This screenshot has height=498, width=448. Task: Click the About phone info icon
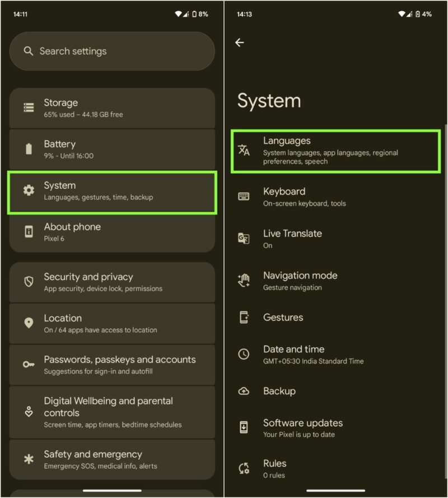pyautogui.click(x=29, y=232)
